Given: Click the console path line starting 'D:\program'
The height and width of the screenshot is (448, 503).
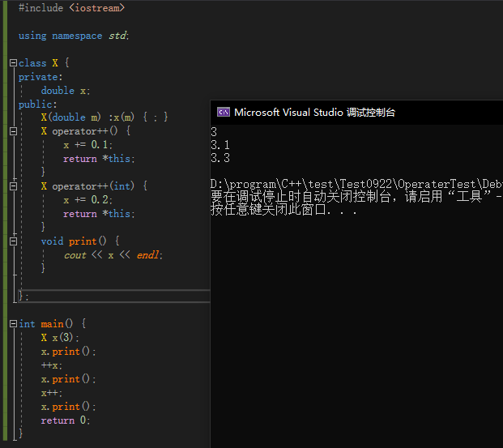Looking at the screenshot, I should 356,184.
